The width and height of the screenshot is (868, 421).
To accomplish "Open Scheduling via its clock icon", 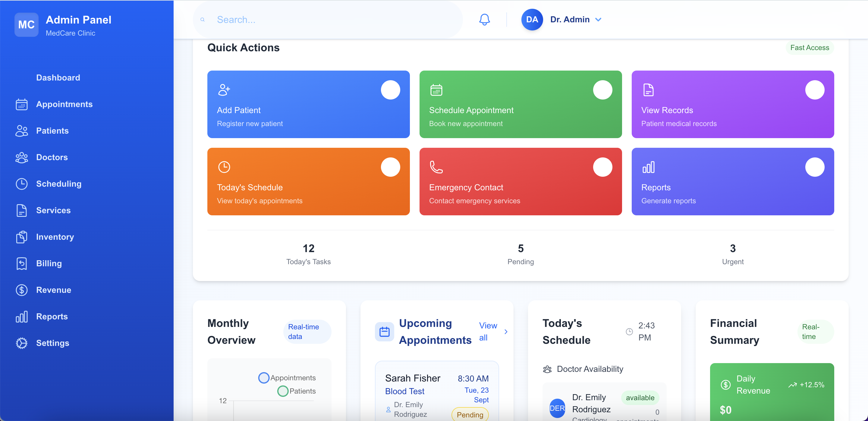I will point(22,184).
